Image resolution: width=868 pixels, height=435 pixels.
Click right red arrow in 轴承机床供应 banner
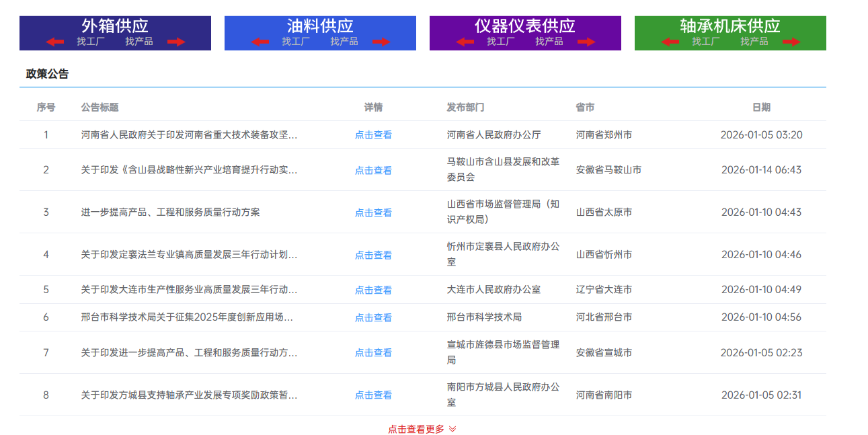point(791,42)
